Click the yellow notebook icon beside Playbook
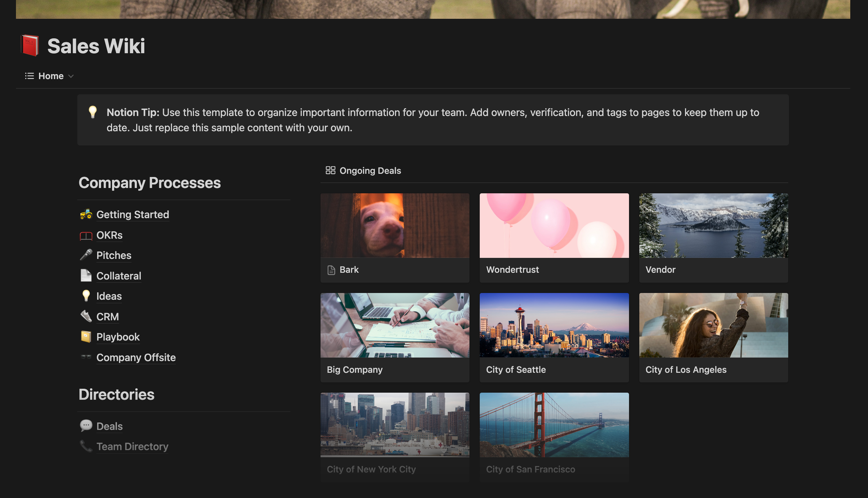 86,337
